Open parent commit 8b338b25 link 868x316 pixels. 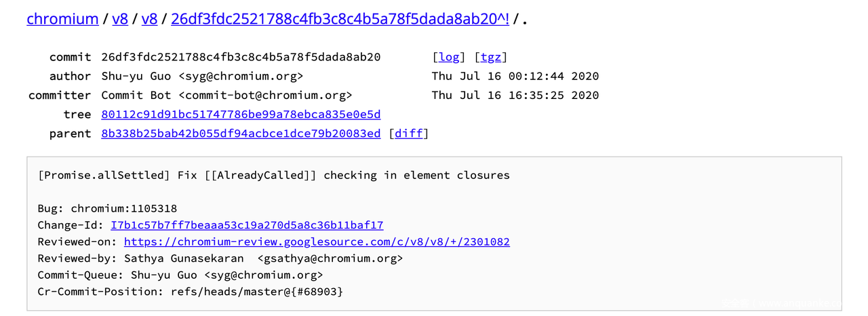tap(241, 133)
